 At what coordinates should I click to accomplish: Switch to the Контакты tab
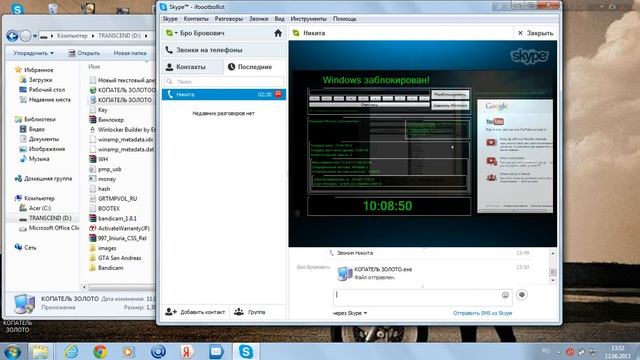193,67
